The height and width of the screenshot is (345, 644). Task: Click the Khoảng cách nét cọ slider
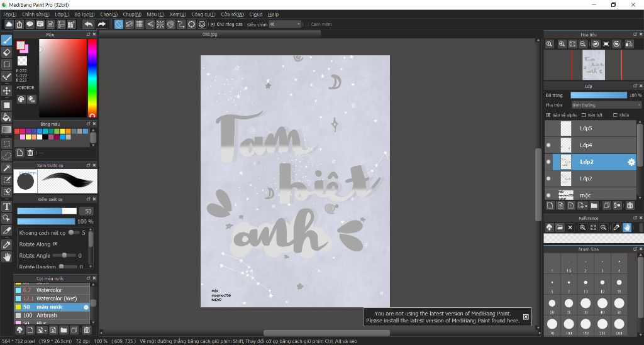tap(74, 233)
